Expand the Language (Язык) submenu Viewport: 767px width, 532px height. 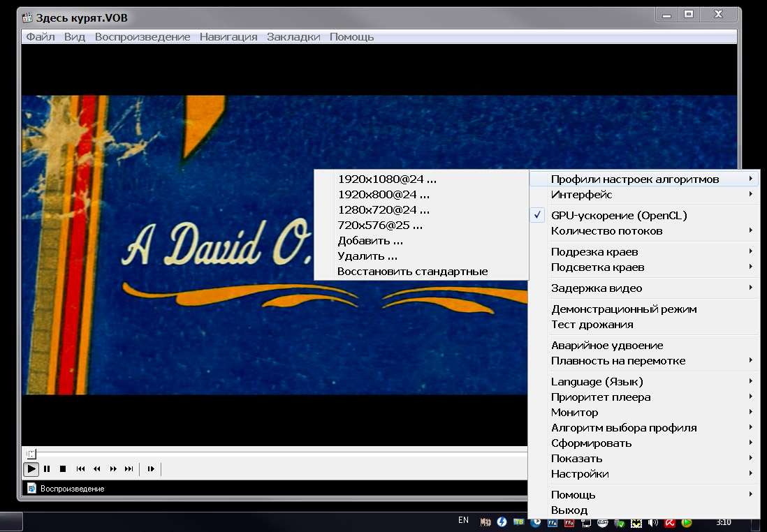(x=597, y=382)
